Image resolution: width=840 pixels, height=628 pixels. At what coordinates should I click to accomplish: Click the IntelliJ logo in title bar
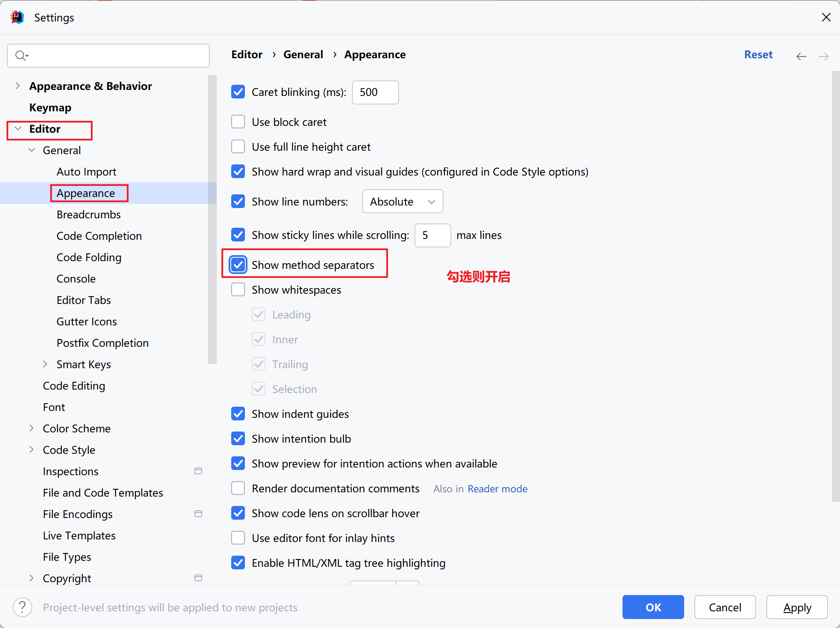[17, 18]
